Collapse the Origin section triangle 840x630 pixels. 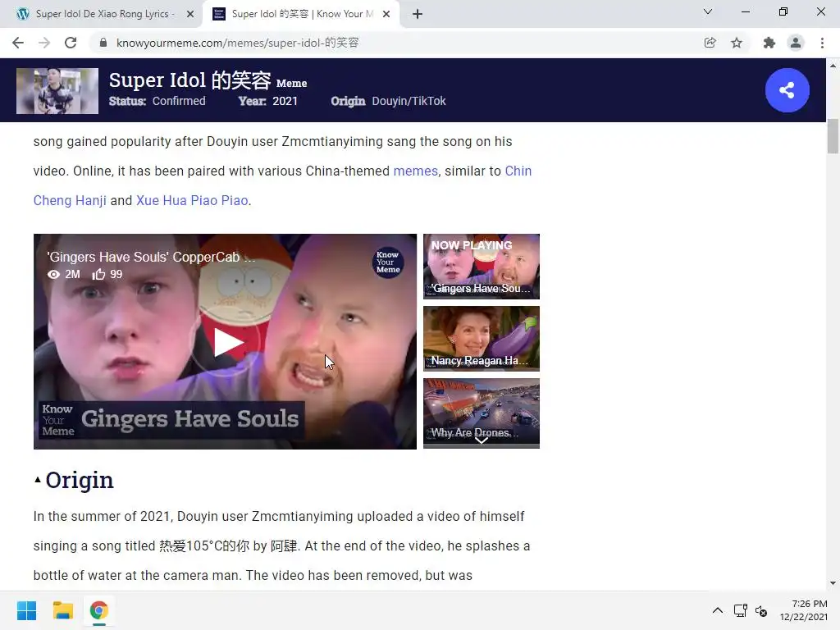(x=38, y=480)
